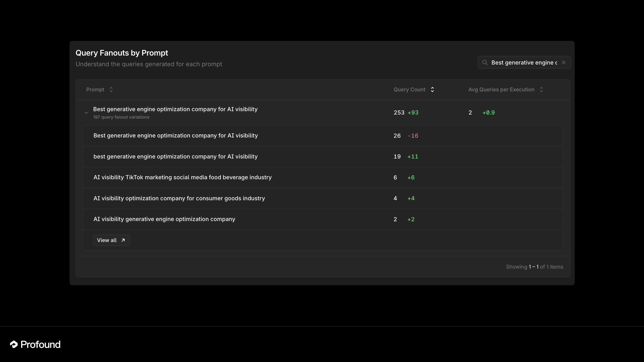Click the -16 change value

(x=413, y=136)
